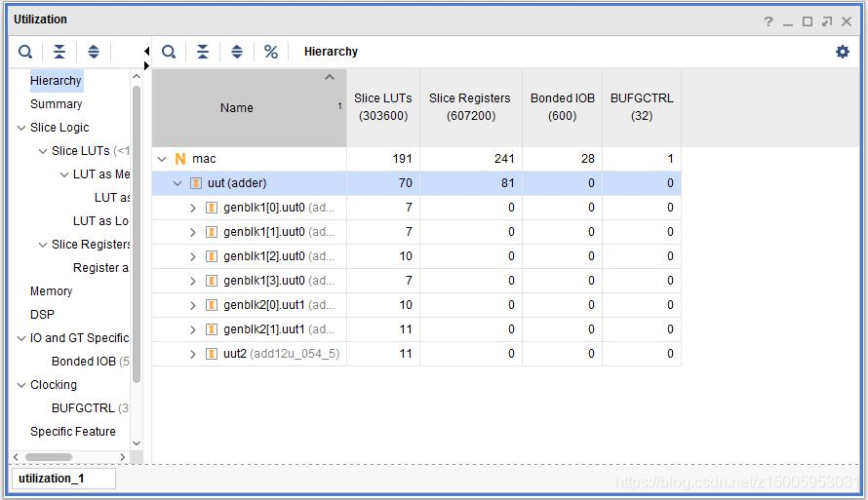The image size is (868, 500).
Task: Select Bonded IOB in navigation tree
Action: coord(91,362)
